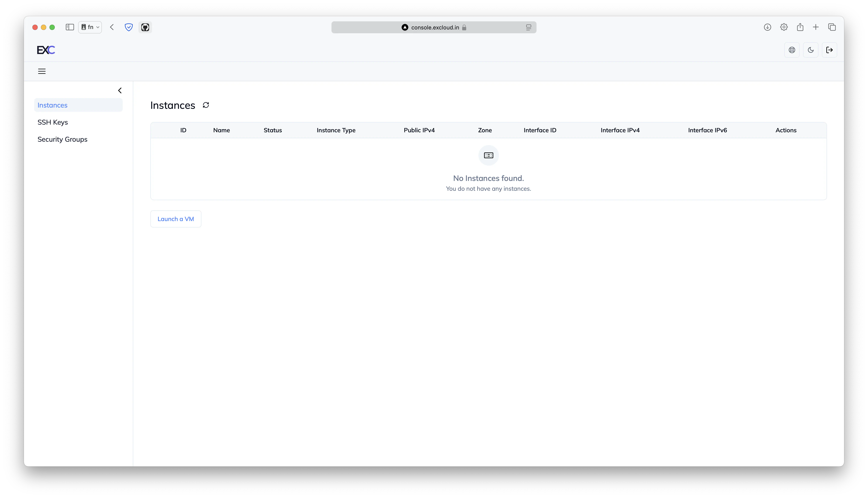Open the GitHub browser extension
This screenshot has width=868, height=498.
coord(145,27)
